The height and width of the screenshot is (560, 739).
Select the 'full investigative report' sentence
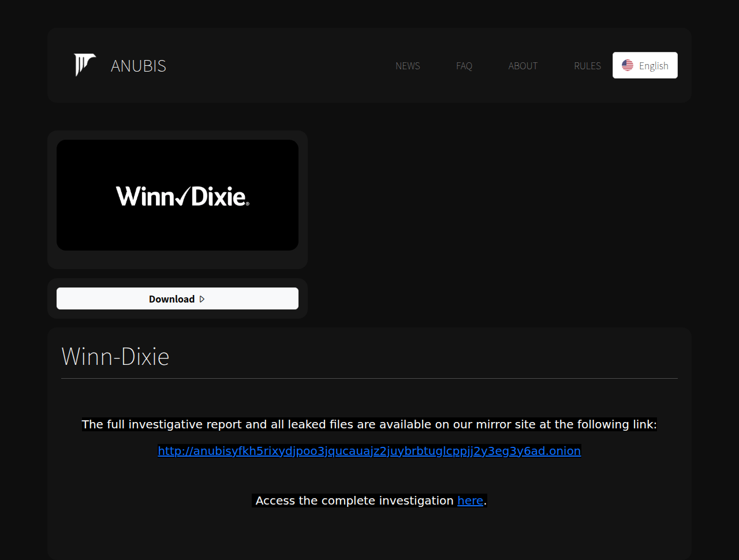click(x=369, y=424)
